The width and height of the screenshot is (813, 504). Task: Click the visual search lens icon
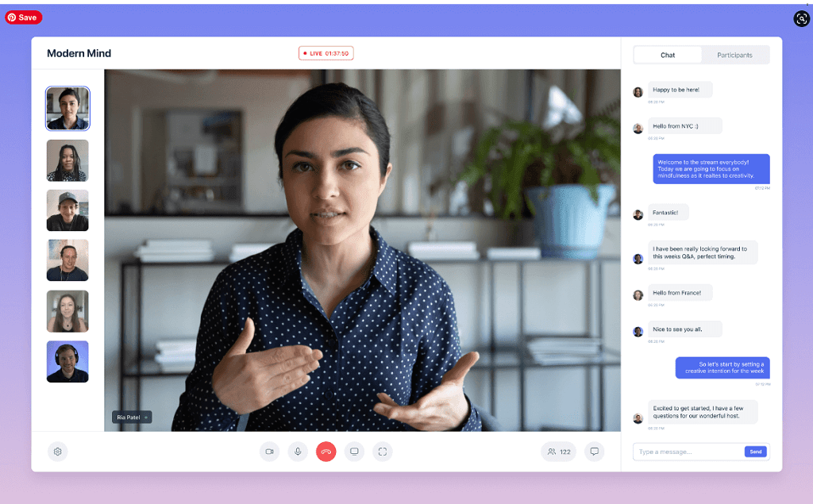point(802,19)
